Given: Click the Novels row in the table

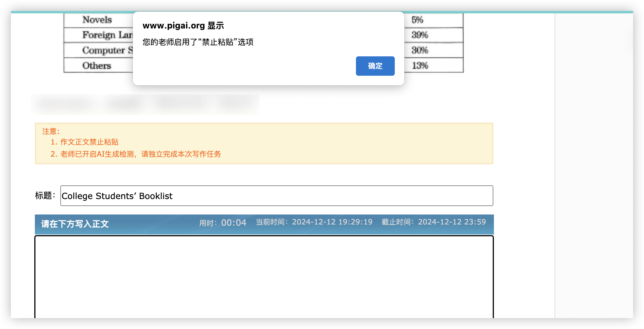Looking at the screenshot, I should tap(97, 20).
